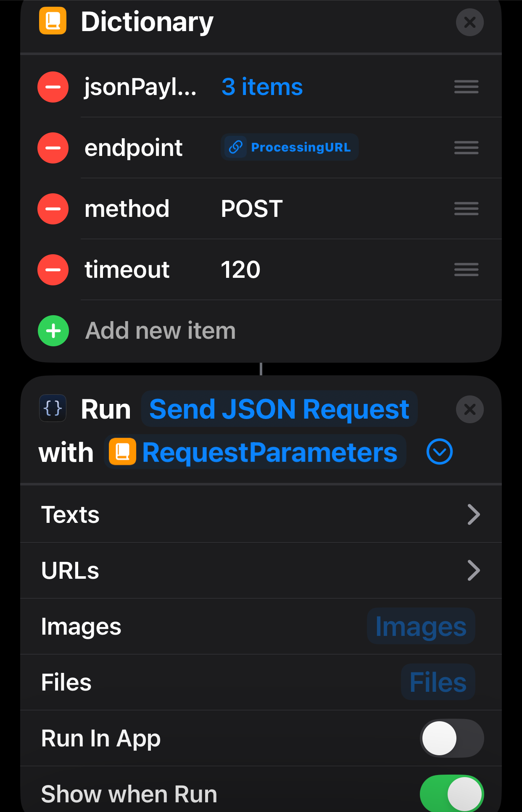
Task: Select the Images variable placeholder
Action: (421, 626)
